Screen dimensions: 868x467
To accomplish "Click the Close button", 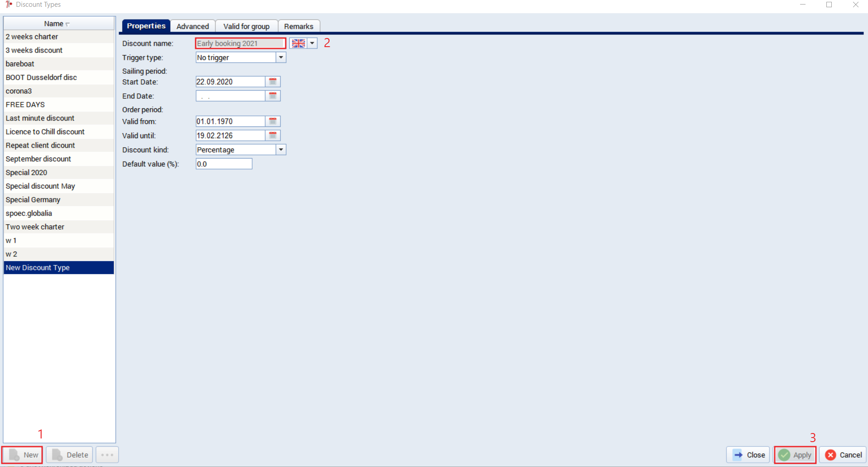I will point(748,455).
